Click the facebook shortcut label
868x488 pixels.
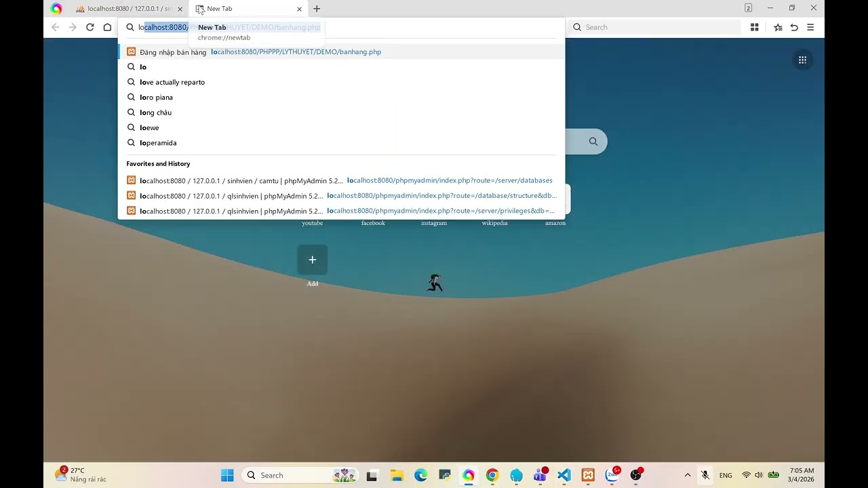[373, 223]
